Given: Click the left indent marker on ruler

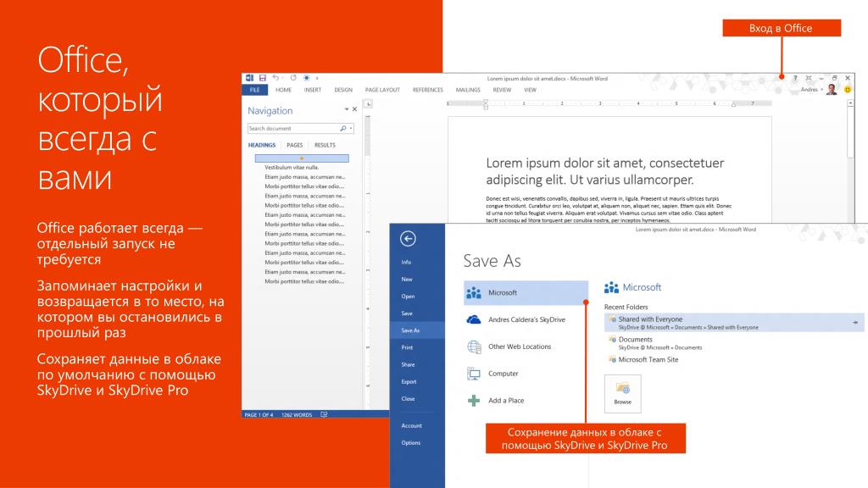Looking at the screenshot, I should click(x=486, y=104).
